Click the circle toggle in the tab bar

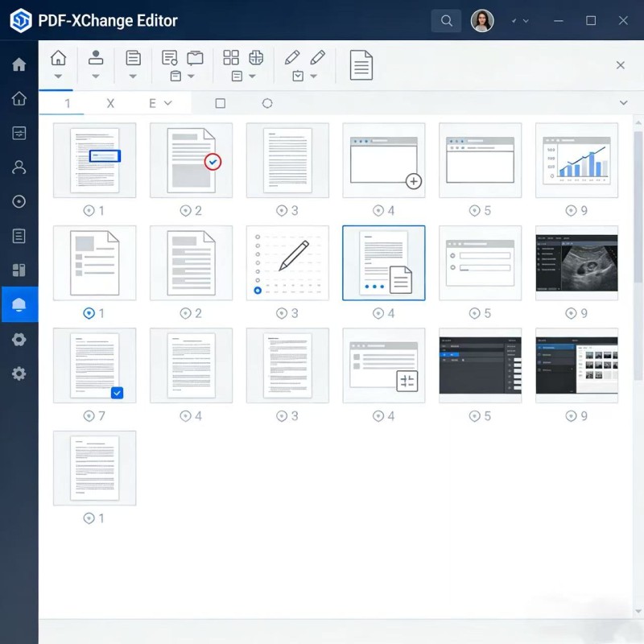pyautogui.click(x=267, y=103)
